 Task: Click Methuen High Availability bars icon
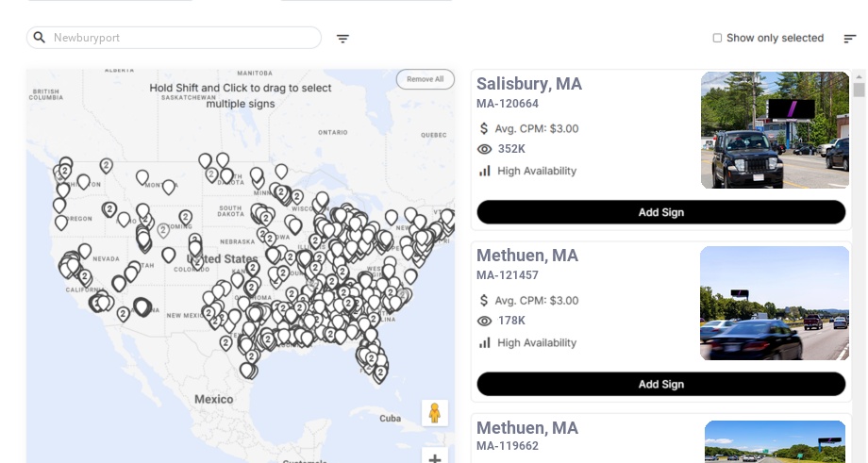click(485, 343)
